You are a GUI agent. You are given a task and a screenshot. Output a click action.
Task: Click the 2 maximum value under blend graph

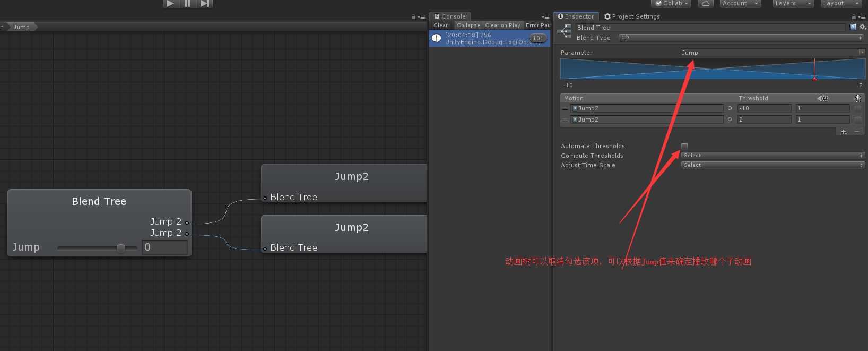click(861, 85)
